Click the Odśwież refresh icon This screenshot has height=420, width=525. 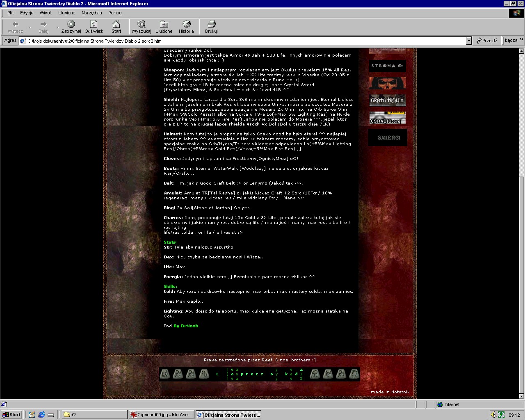coord(94,24)
